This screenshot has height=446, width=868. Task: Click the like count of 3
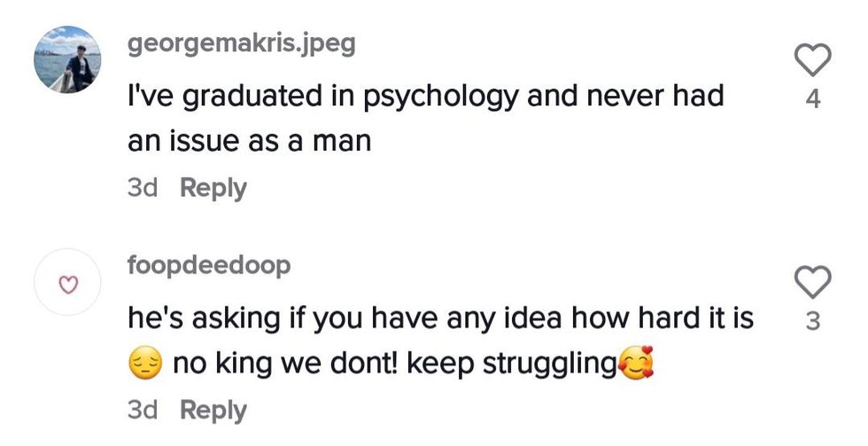813,323
